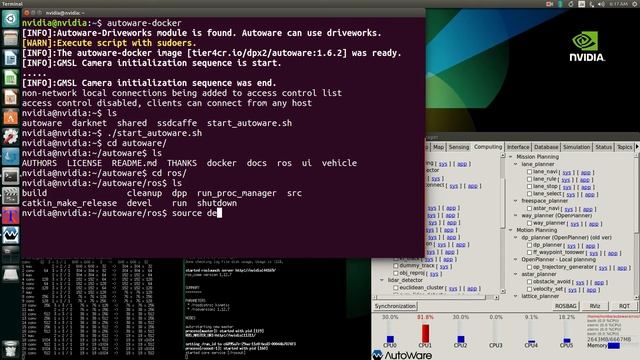Enable the velocity_set checkbox
Screen dimensions: 640x360
(x=529, y=289)
